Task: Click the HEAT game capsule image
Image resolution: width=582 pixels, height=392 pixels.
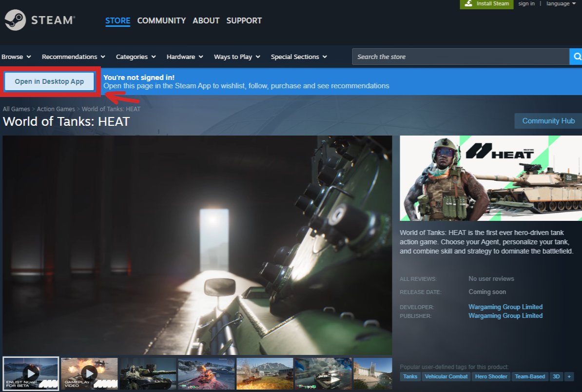Action: click(x=491, y=178)
